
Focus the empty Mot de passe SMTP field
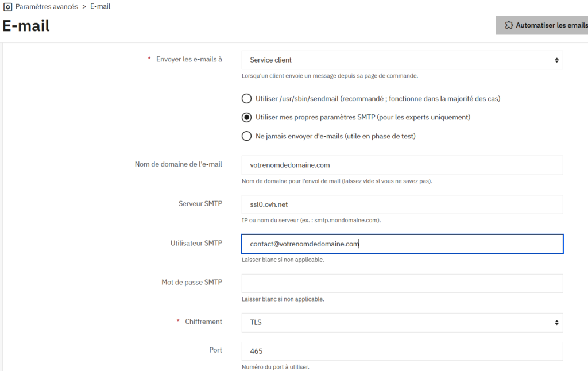coord(402,283)
